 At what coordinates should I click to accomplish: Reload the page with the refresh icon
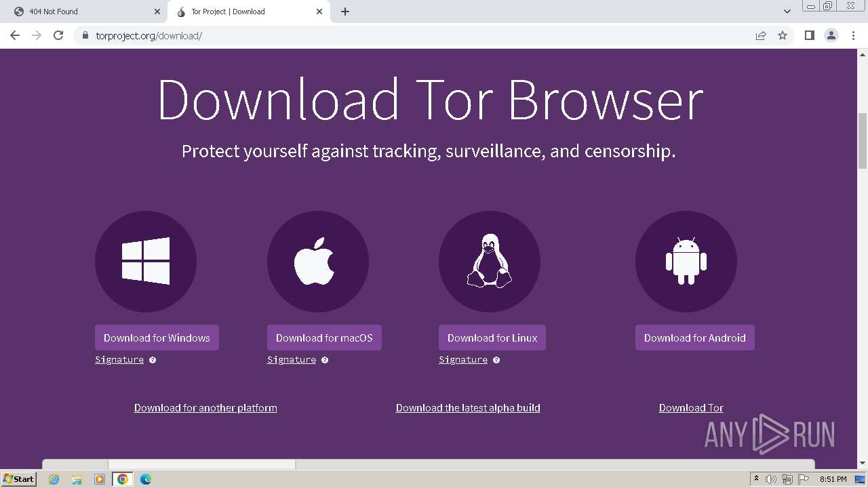pyautogui.click(x=58, y=35)
